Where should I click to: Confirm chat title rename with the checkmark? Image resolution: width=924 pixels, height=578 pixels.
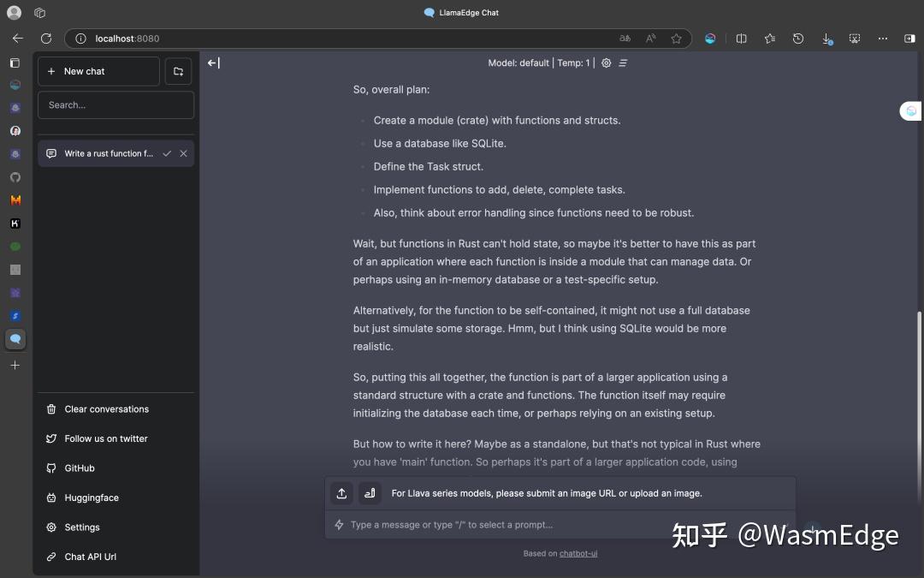pyautogui.click(x=167, y=153)
